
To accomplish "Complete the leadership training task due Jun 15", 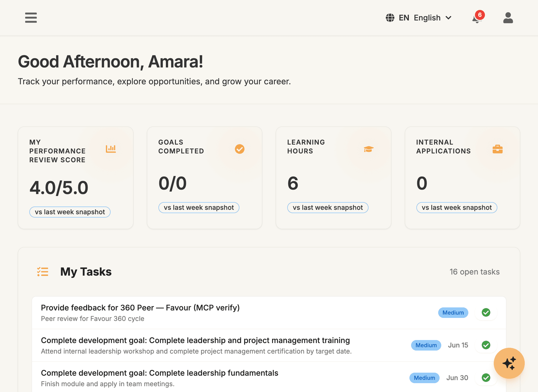I will [486, 345].
